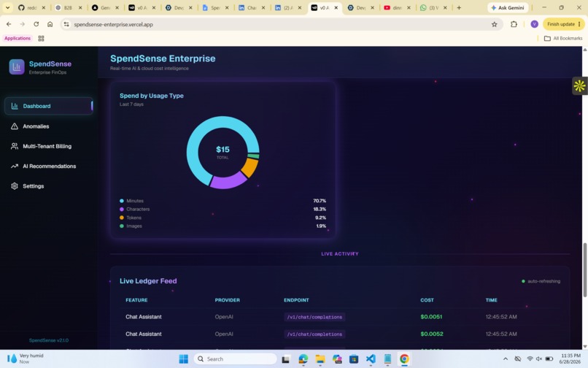This screenshot has height=368, width=588.
Task: Open the Windows Start menu
Action: pos(183,359)
